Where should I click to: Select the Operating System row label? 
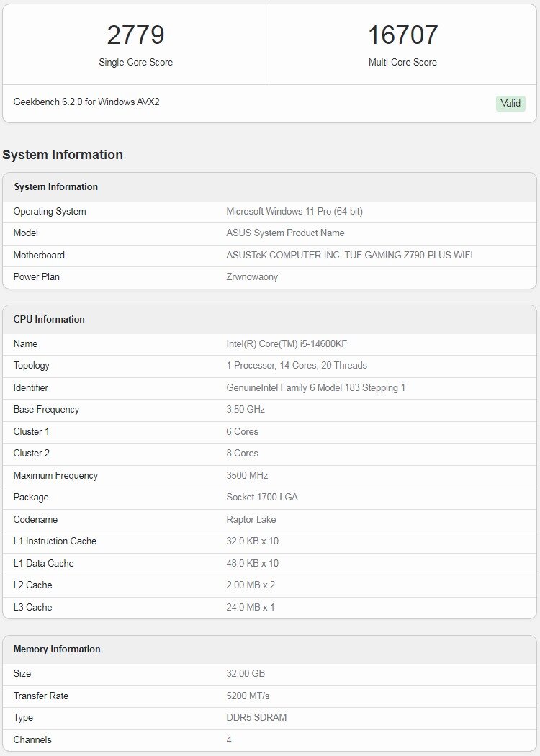point(50,211)
